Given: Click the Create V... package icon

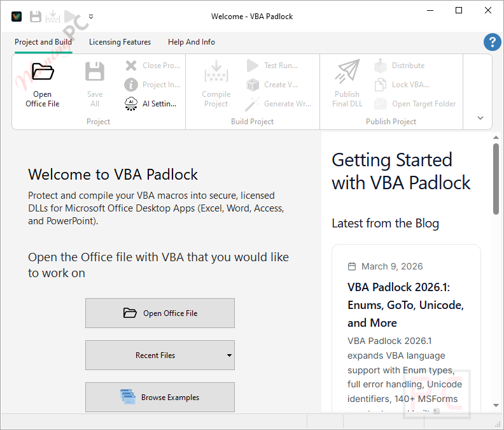Looking at the screenshot, I should pos(253,85).
